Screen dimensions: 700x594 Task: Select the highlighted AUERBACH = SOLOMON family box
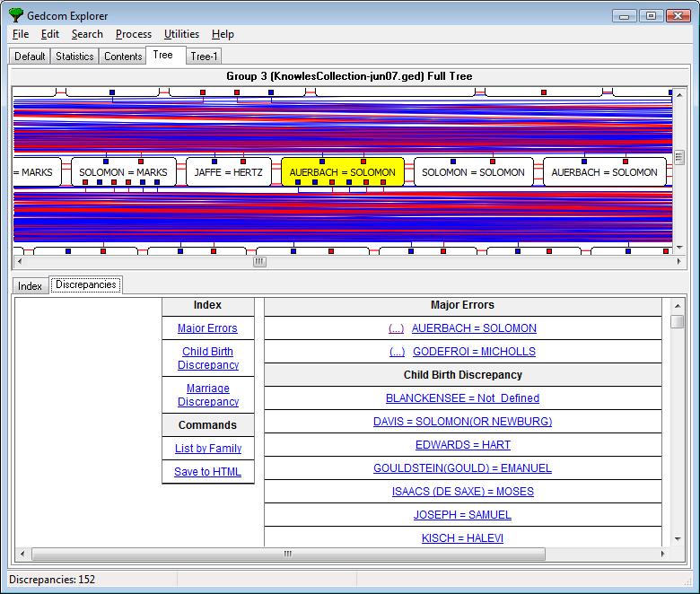(343, 171)
